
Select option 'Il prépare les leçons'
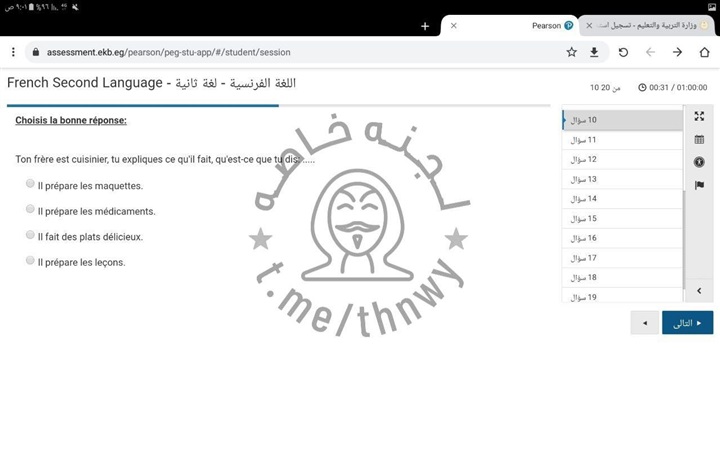(x=31, y=261)
